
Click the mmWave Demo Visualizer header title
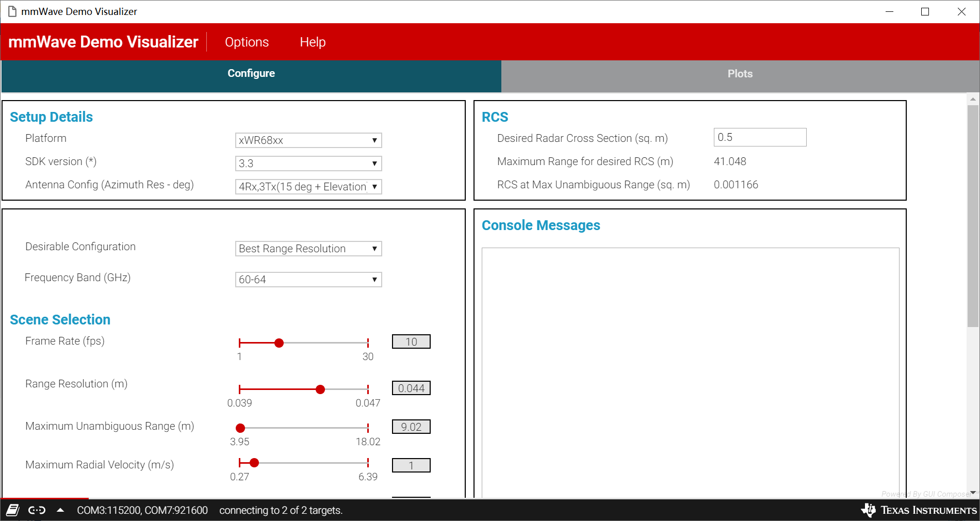point(103,42)
